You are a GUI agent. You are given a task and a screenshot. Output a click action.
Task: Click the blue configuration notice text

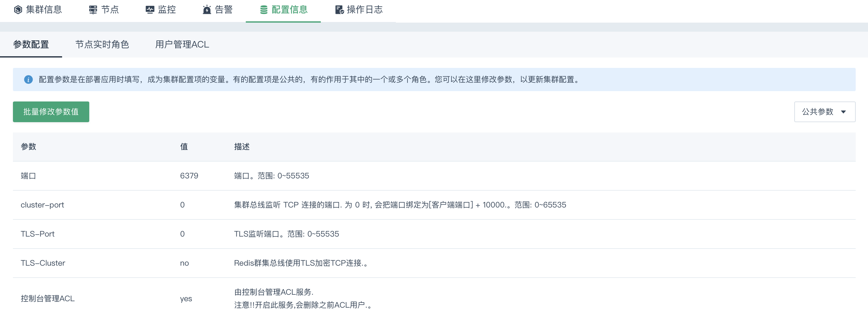pos(310,79)
